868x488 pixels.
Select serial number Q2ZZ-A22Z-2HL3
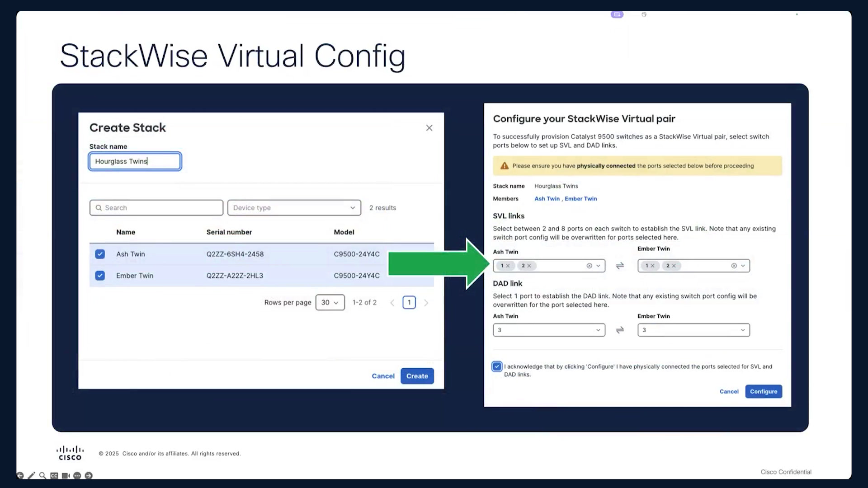(235, 276)
